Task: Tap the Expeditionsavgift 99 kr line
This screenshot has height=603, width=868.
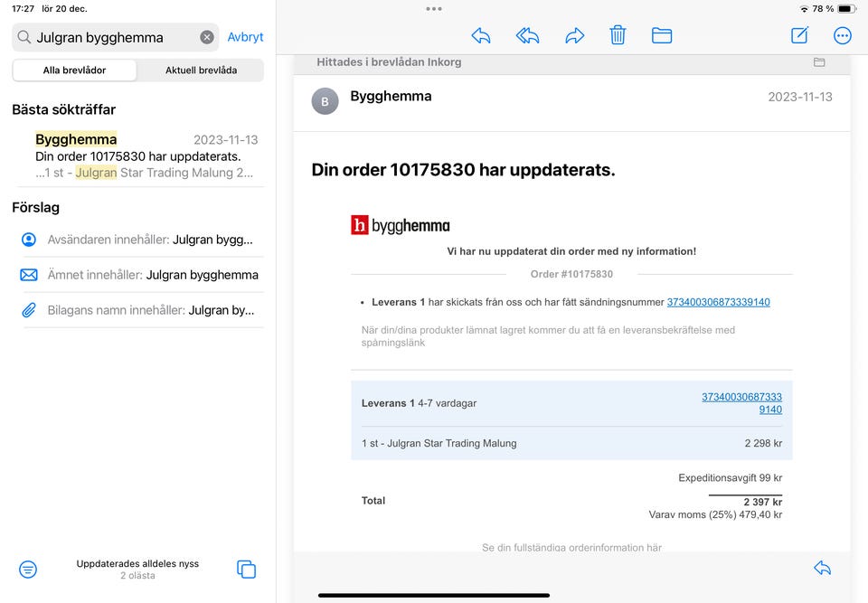Action: pos(731,478)
